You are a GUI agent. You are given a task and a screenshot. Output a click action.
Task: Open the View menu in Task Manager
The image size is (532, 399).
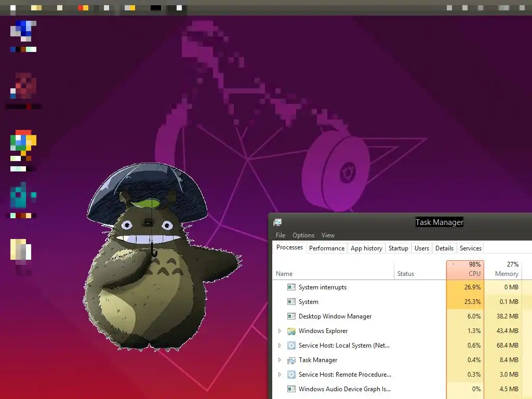(x=328, y=235)
